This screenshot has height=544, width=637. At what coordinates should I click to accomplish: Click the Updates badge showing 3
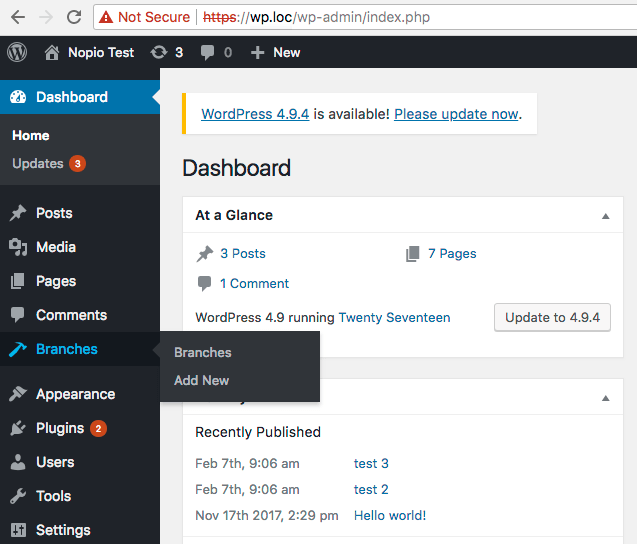tap(77, 164)
